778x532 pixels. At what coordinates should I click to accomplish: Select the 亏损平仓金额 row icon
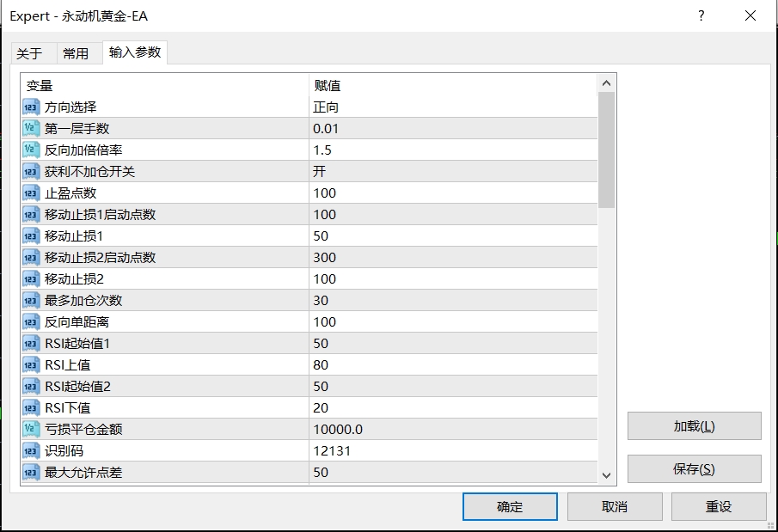pyautogui.click(x=31, y=429)
